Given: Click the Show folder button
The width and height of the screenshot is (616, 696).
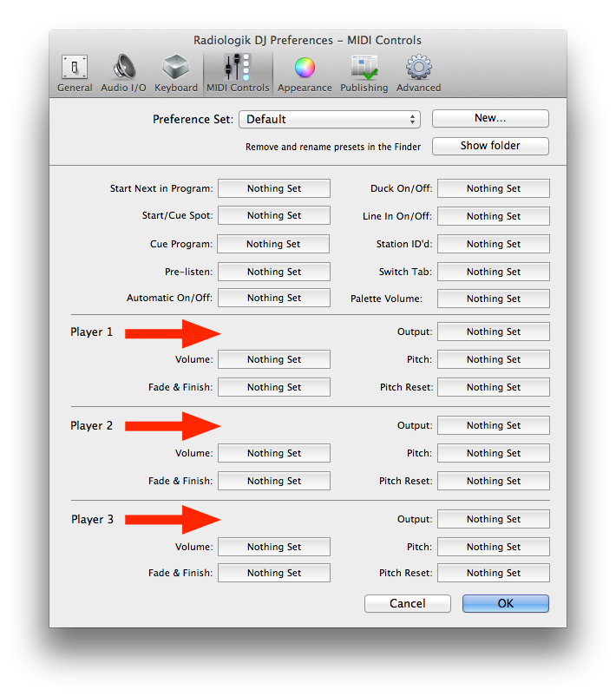Looking at the screenshot, I should pos(490,146).
